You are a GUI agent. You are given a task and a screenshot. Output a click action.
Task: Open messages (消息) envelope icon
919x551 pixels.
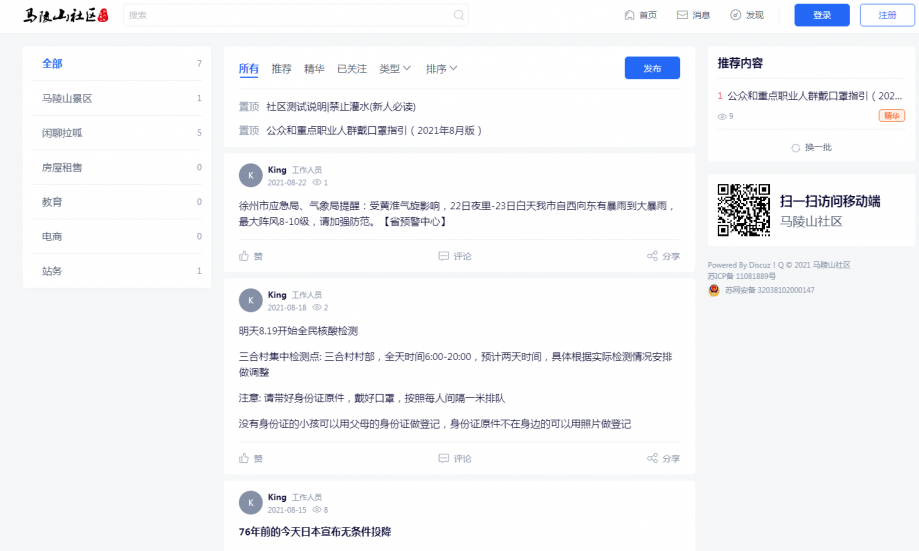[682, 15]
